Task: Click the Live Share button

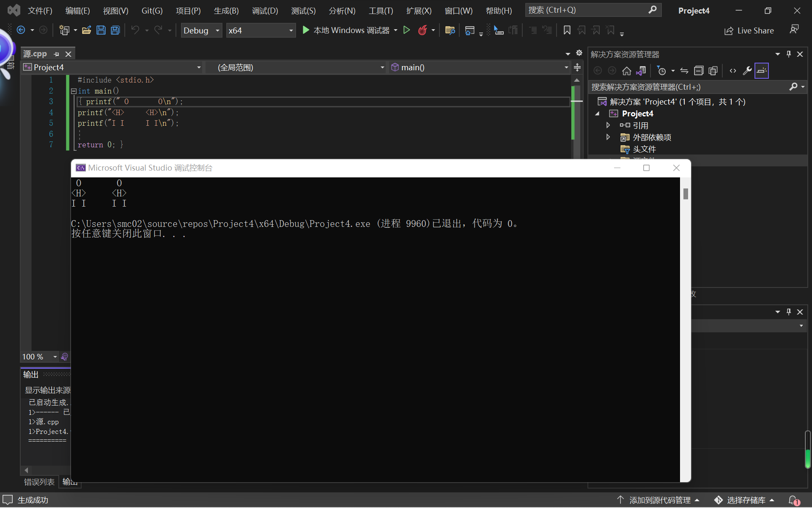Action: point(749,30)
